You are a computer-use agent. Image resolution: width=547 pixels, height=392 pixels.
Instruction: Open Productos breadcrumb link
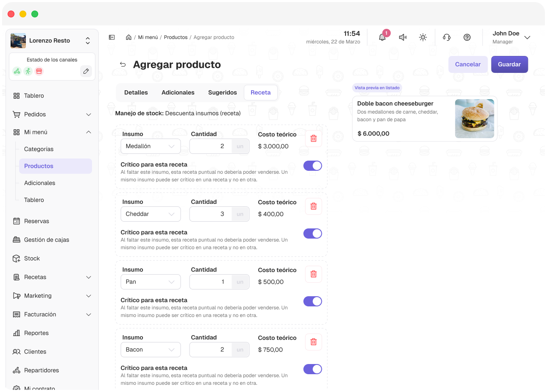(x=176, y=37)
